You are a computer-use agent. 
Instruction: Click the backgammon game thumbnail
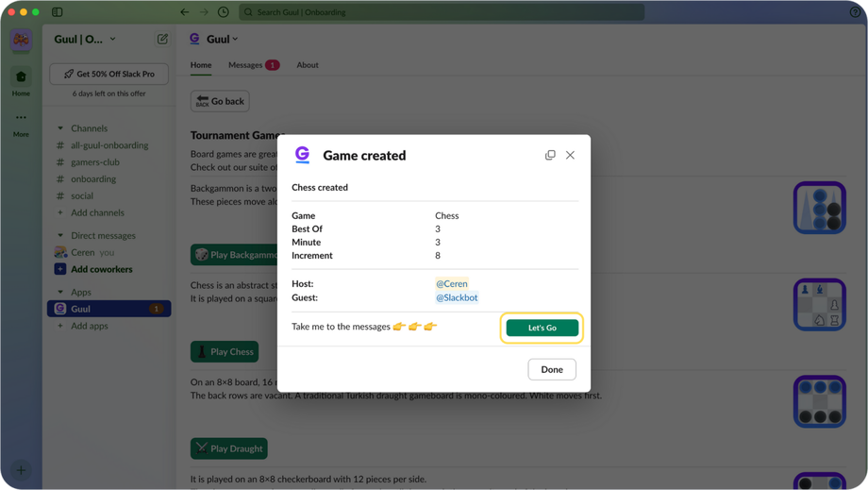[819, 208]
